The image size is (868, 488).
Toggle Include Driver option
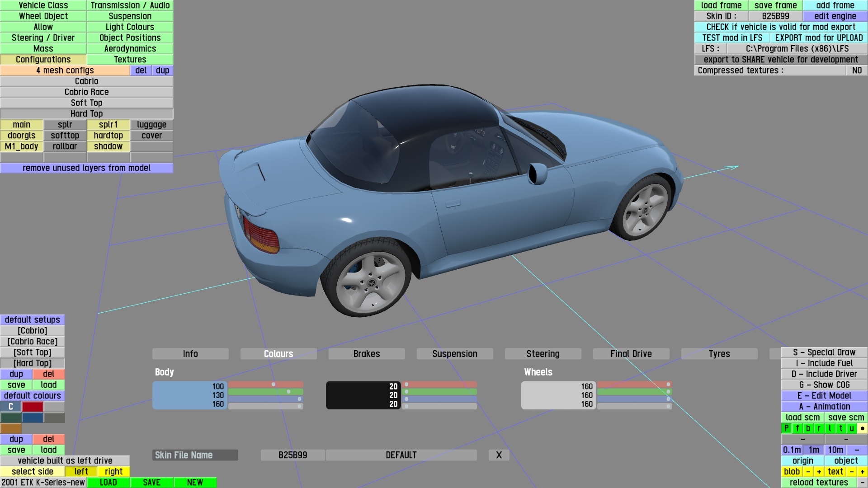tap(824, 374)
